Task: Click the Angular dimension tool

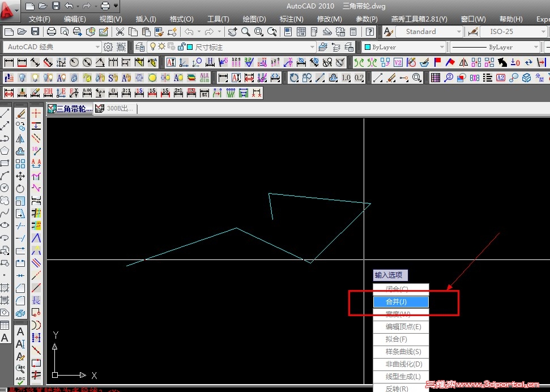Action: pos(100,62)
